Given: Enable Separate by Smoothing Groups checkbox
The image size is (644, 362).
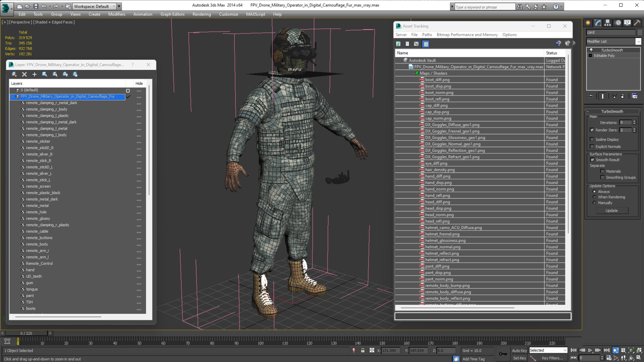Looking at the screenshot, I should [602, 177].
